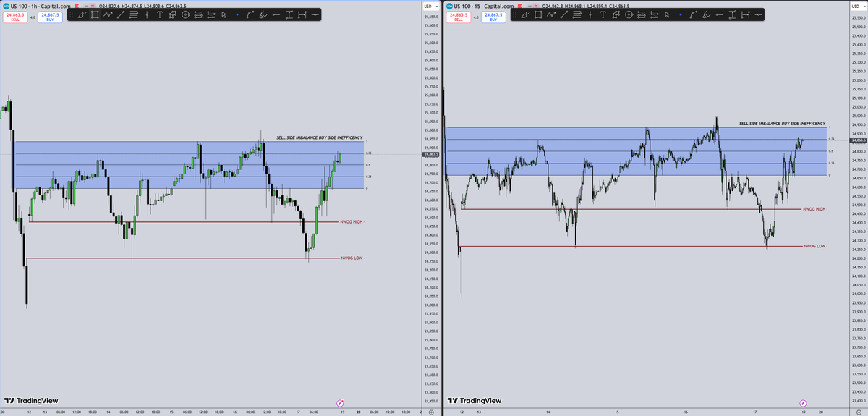
Task: Select the Date Range tool in the 1h chart toolbar
Action: pos(302,14)
